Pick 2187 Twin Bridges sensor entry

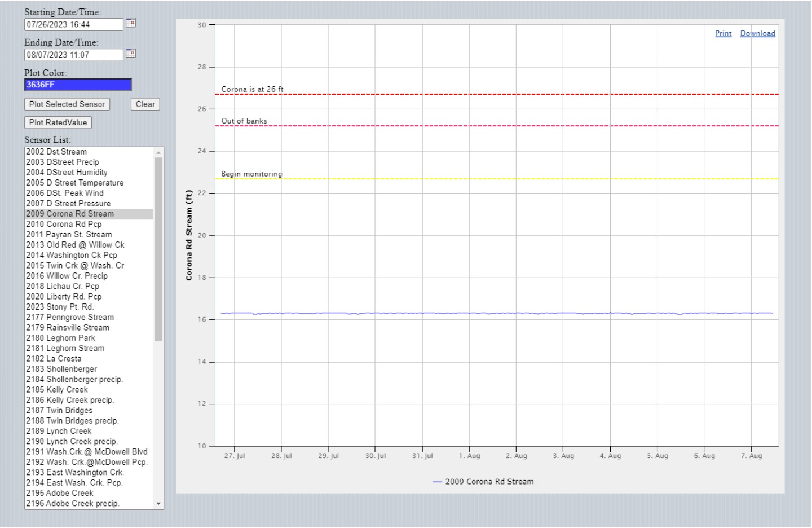59,410
